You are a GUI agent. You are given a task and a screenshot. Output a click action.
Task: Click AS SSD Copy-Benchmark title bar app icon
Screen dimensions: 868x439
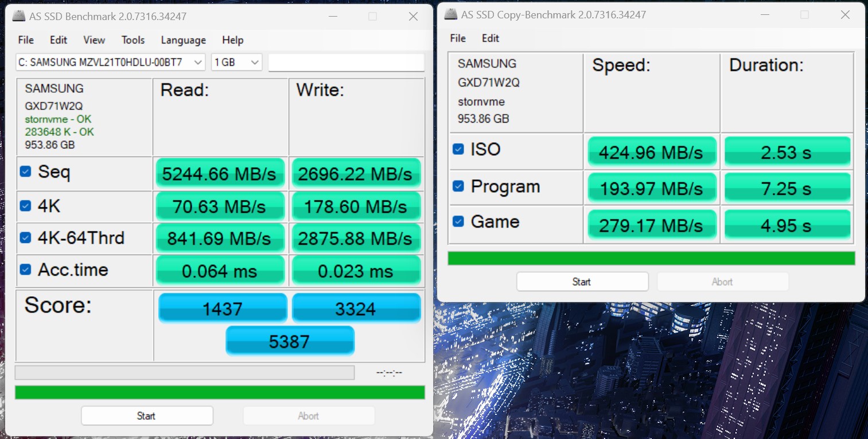451,14
